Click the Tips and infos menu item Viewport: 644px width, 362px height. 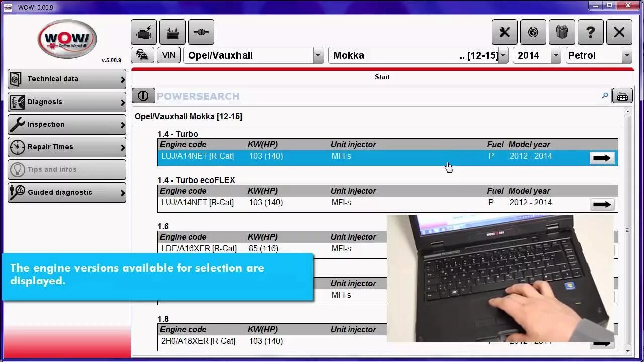(67, 170)
